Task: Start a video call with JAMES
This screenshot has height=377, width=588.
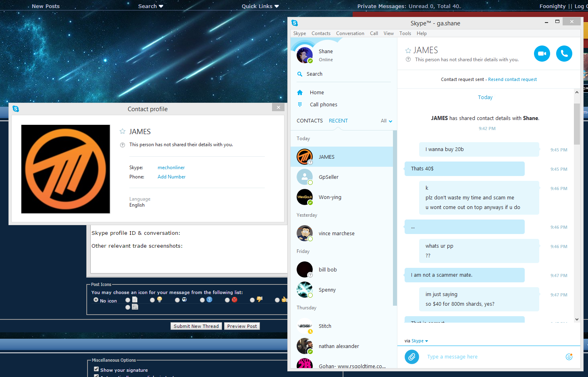Action: coord(542,54)
